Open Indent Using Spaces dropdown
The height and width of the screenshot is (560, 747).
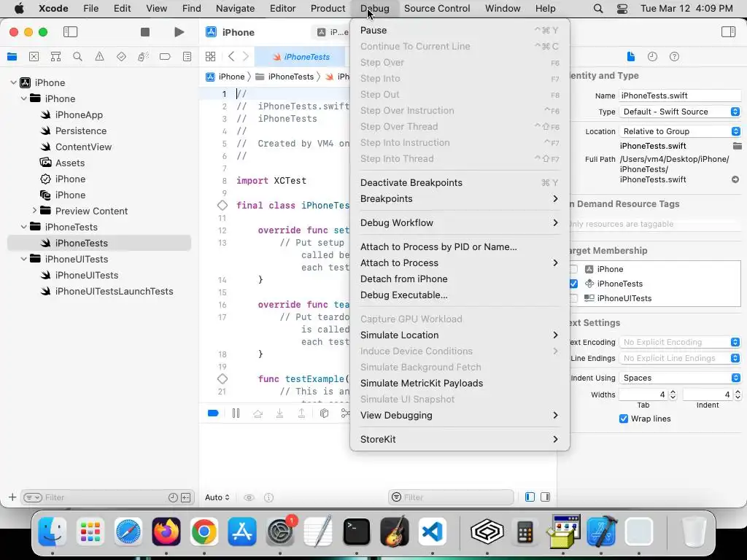681,378
